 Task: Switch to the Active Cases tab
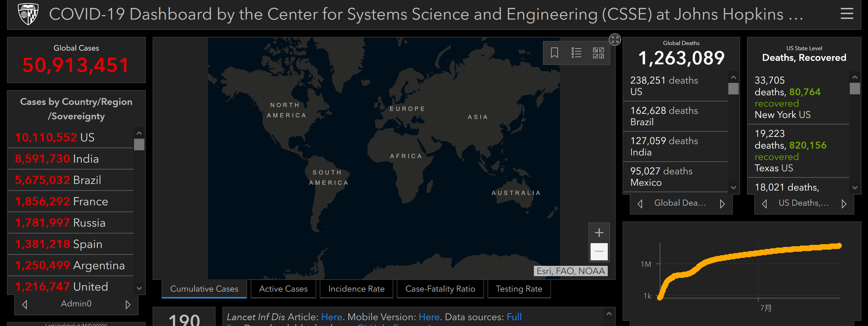pyautogui.click(x=283, y=289)
